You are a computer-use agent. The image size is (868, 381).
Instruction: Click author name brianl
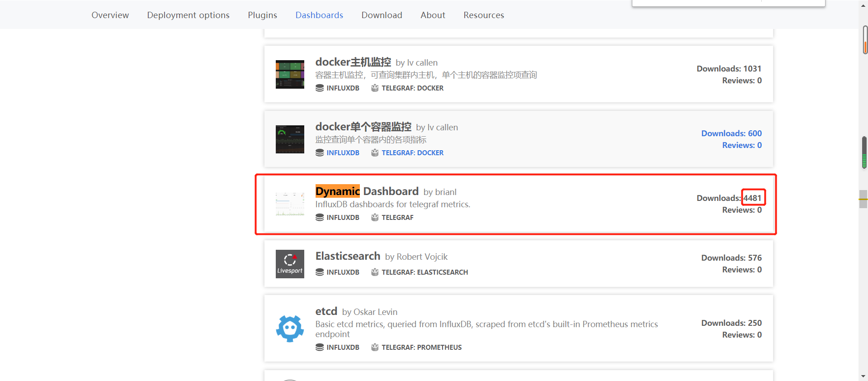[x=446, y=192]
